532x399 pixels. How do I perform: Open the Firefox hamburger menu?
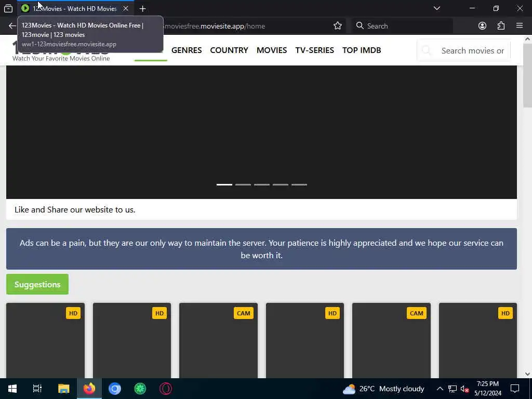pyautogui.click(x=520, y=26)
